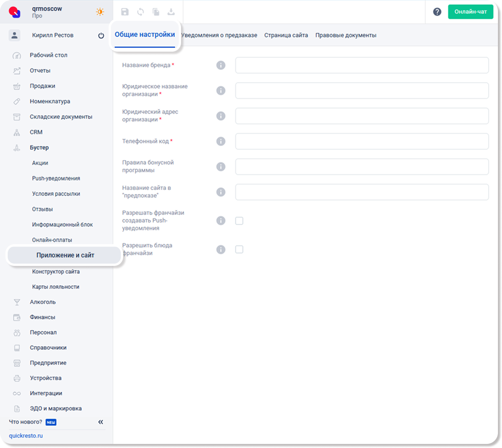Click the refresh arrows toolbar icon

pyautogui.click(x=140, y=12)
